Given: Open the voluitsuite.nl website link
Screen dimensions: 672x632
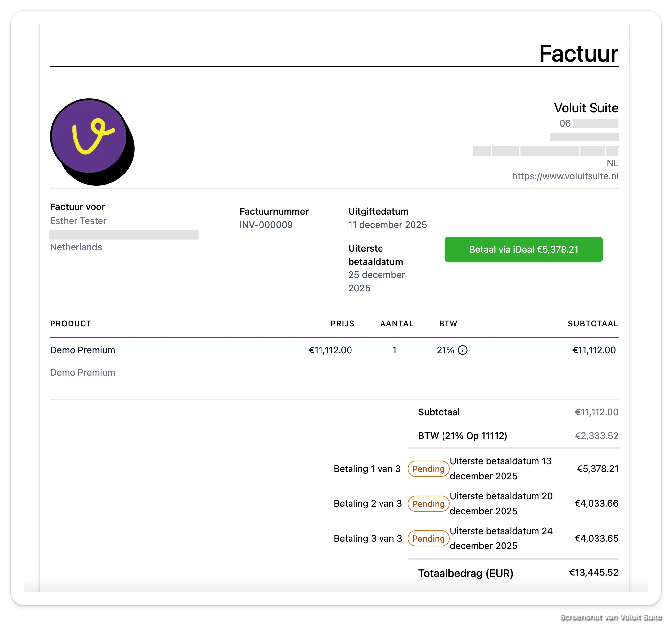Looking at the screenshot, I should coord(565,176).
